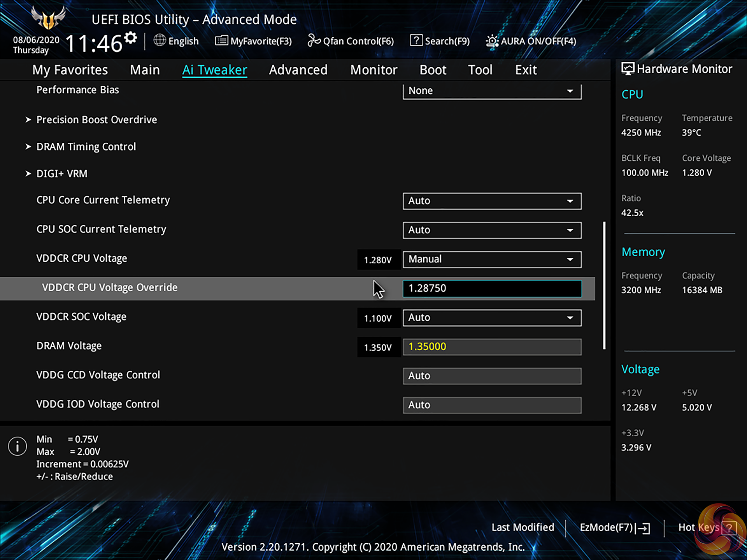The height and width of the screenshot is (560, 747).
Task: Open MyFavorite(F3) list icon
Action: [x=221, y=40]
